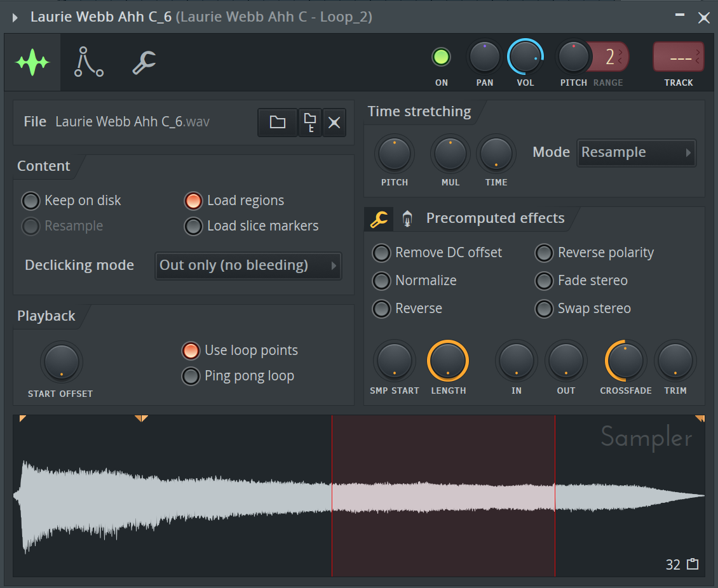The width and height of the screenshot is (718, 588).
Task: Open the time stretching Mode dropdown
Action: coord(637,153)
